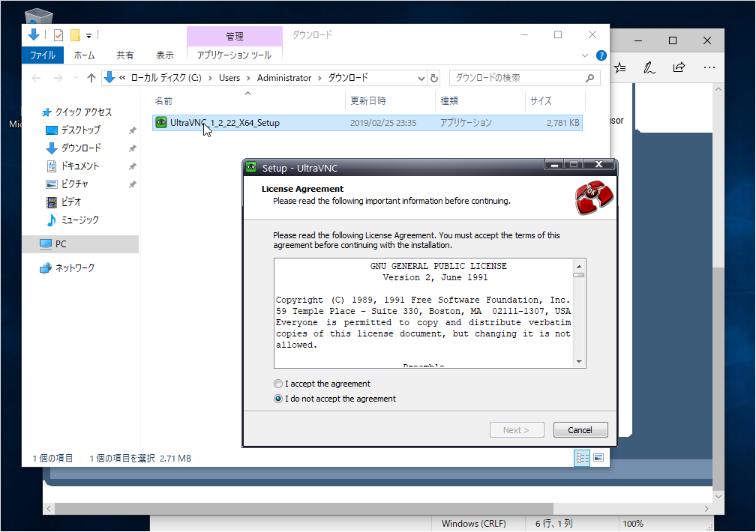The width and height of the screenshot is (756, 532).
Task: Expand the ribbon with the chevron arrow
Action: pos(586,55)
